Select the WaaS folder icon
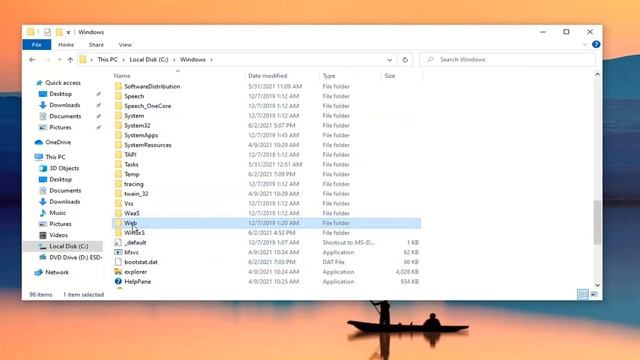 tap(118, 213)
